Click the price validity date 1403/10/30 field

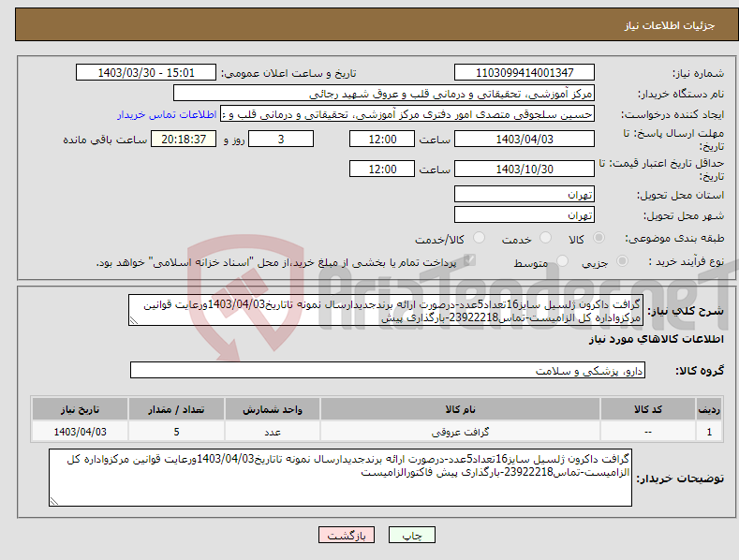pos(525,169)
